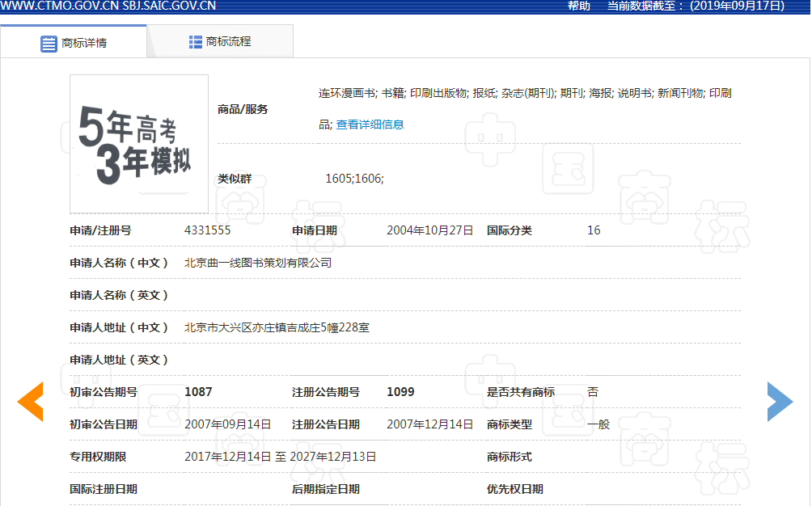Select address 北京市大兴区亦庄镇吉成庄5幢228室
Viewport: 812px width, 506px height.
(x=277, y=327)
